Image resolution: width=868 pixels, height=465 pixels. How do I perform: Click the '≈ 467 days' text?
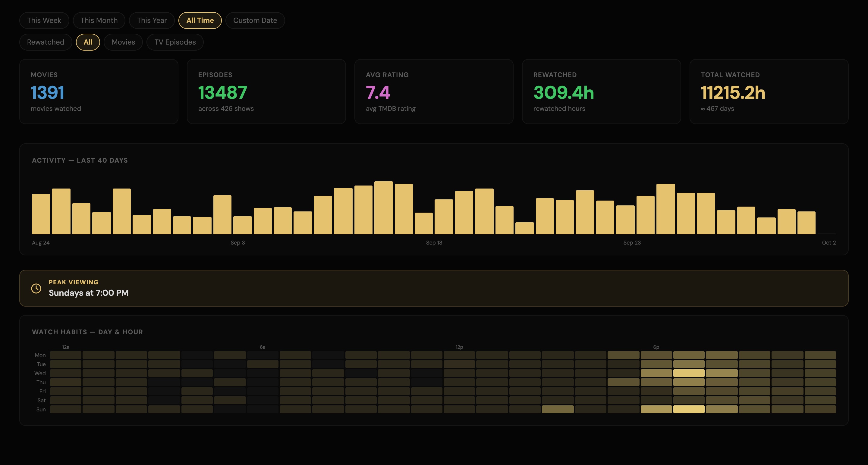[717, 109]
